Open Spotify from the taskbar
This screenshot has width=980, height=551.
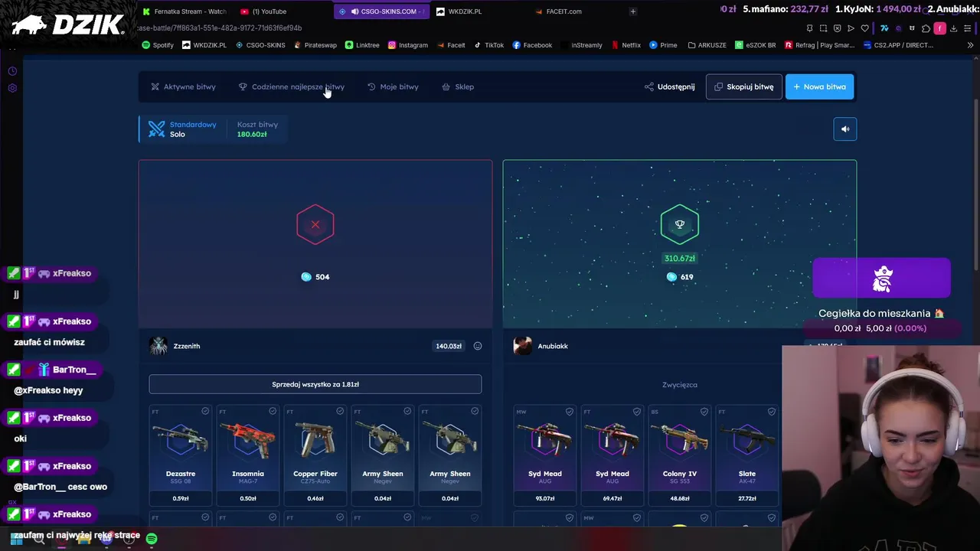(152, 540)
